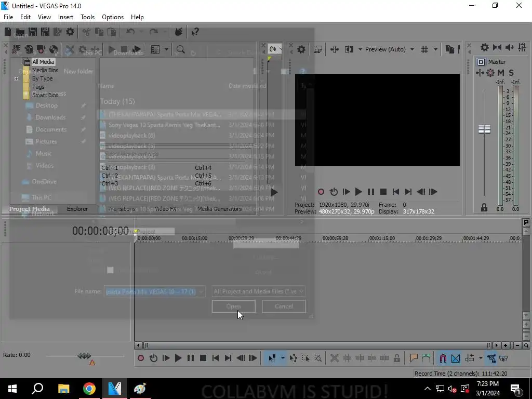The image size is (532, 399).
Task: Toggle Enable Snapping magnet icon
Action: [443, 358]
